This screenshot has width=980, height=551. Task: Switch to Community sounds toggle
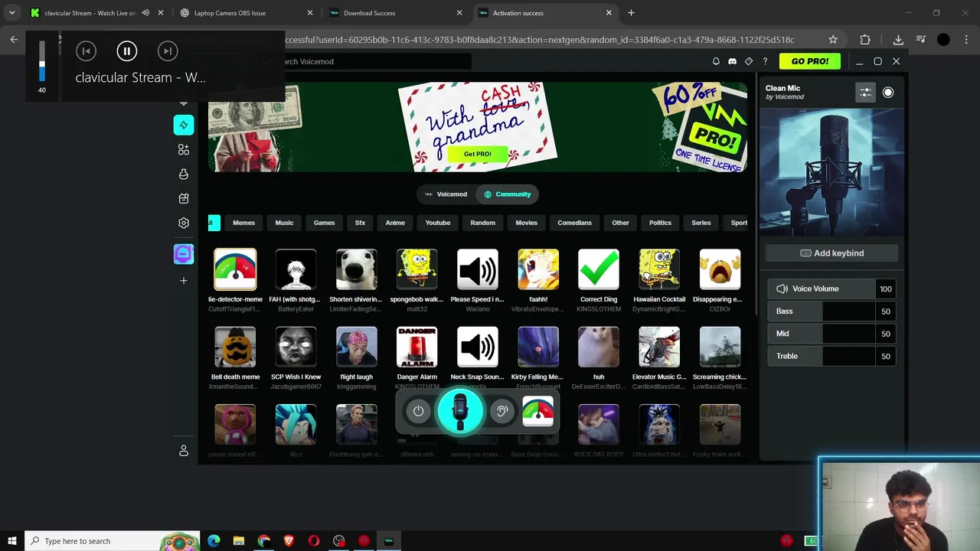click(507, 194)
